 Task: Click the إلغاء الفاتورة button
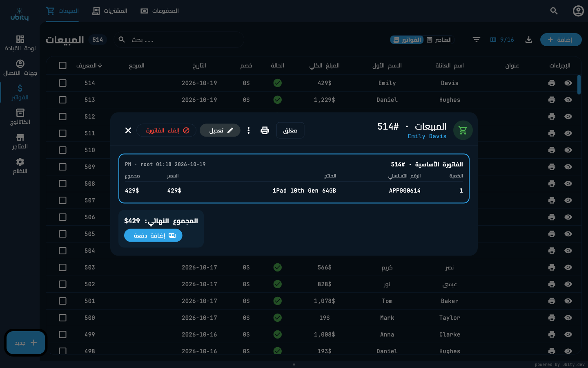(166, 130)
